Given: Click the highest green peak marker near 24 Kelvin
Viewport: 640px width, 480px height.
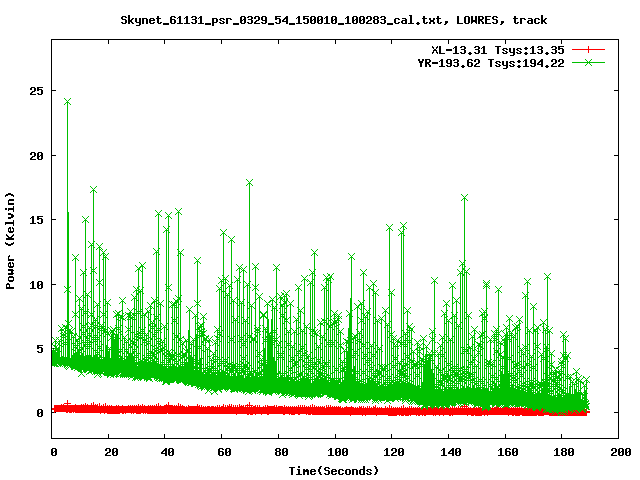Looking at the screenshot, I should pyautogui.click(x=67, y=102).
